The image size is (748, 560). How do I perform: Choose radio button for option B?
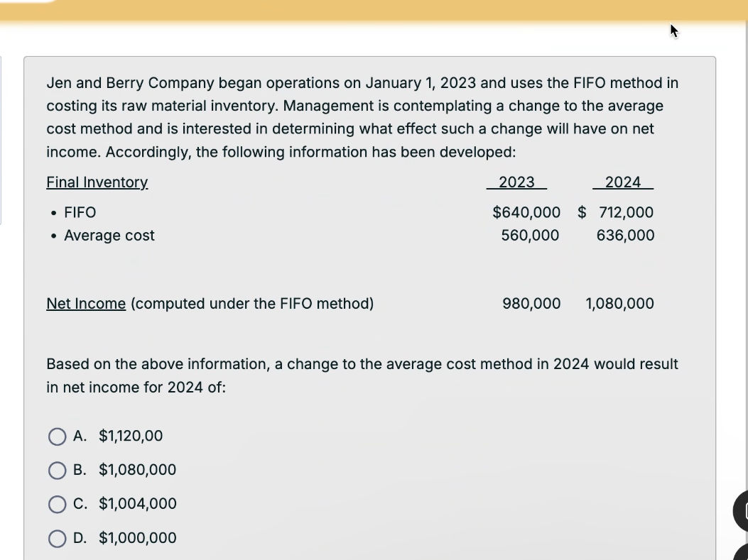pos(57,470)
